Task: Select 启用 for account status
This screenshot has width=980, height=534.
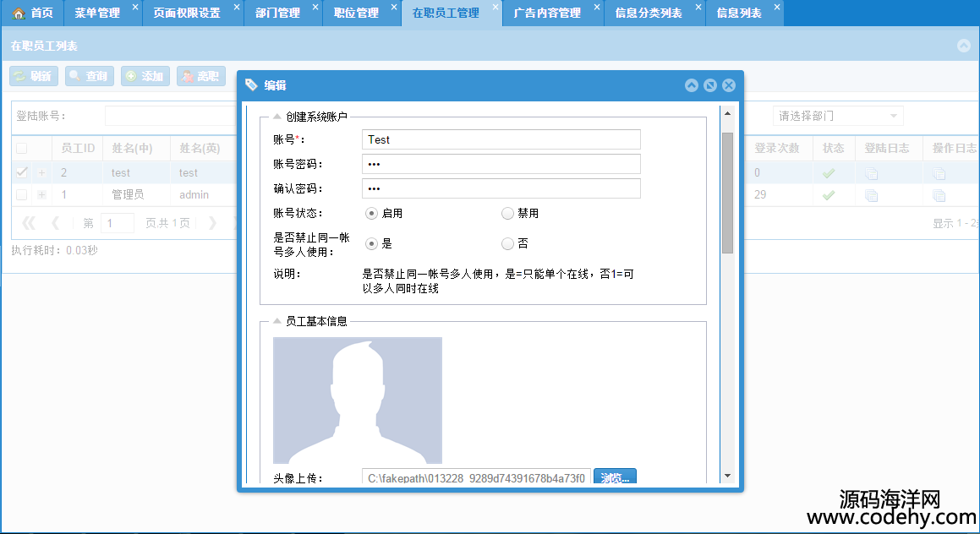Action: click(x=371, y=214)
